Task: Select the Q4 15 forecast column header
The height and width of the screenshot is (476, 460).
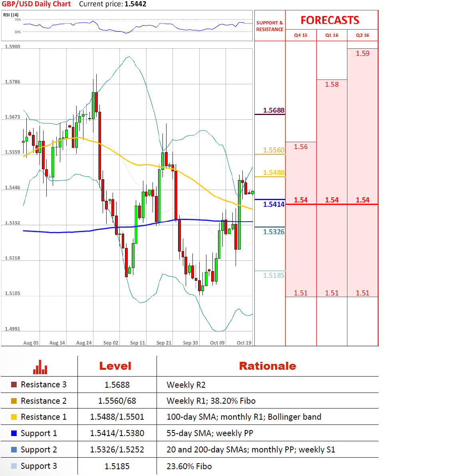Action: [301, 35]
